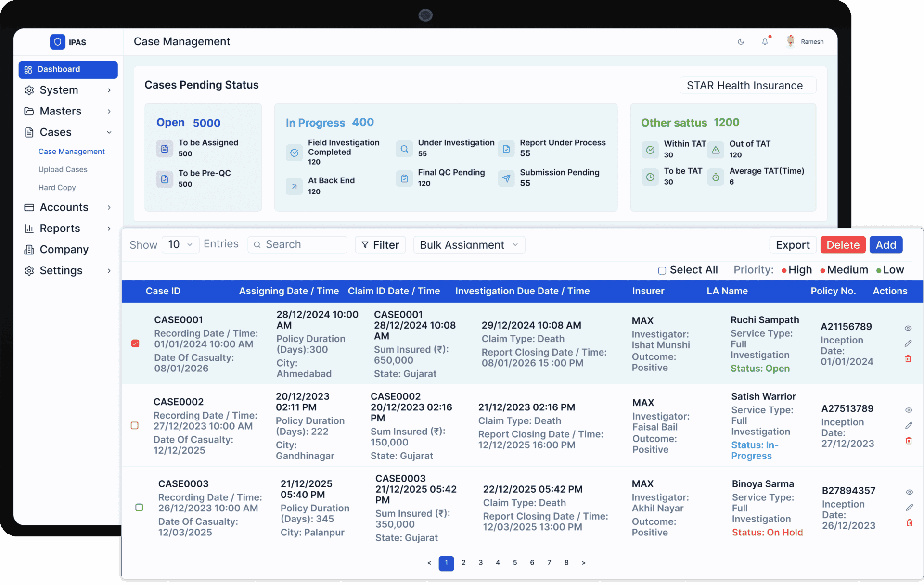Click delete trash icon for CASE0002
Image resolution: width=924 pixels, height=585 pixels.
(x=909, y=441)
